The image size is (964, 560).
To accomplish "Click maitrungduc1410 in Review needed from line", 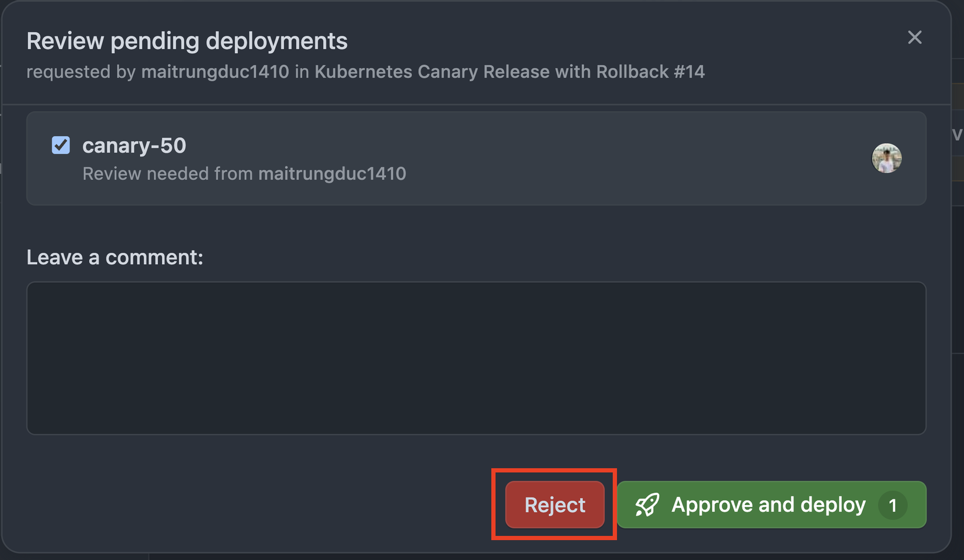I will coord(332,173).
